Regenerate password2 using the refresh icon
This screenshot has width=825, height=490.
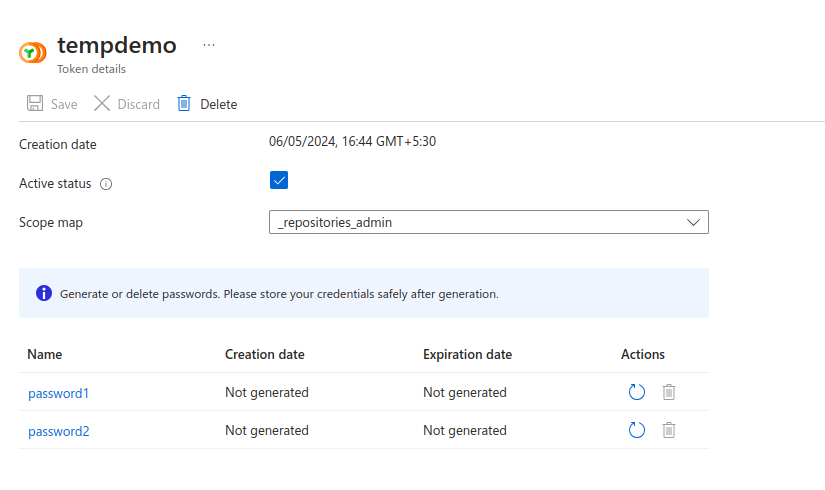[x=637, y=431]
